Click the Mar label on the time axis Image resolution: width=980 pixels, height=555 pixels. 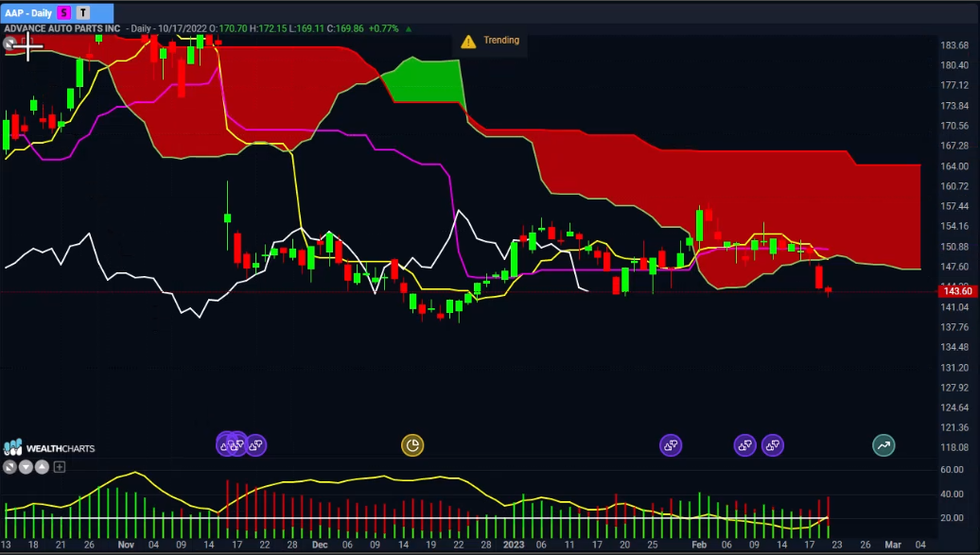click(893, 545)
